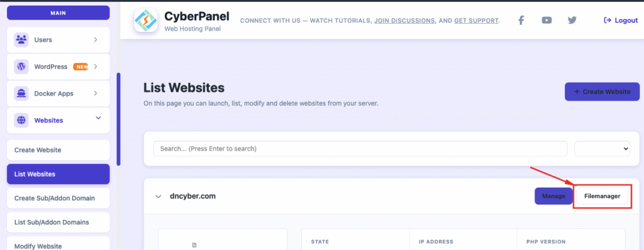Expand the WordPress menu chevron
The image size is (644, 250).
pyautogui.click(x=96, y=67)
